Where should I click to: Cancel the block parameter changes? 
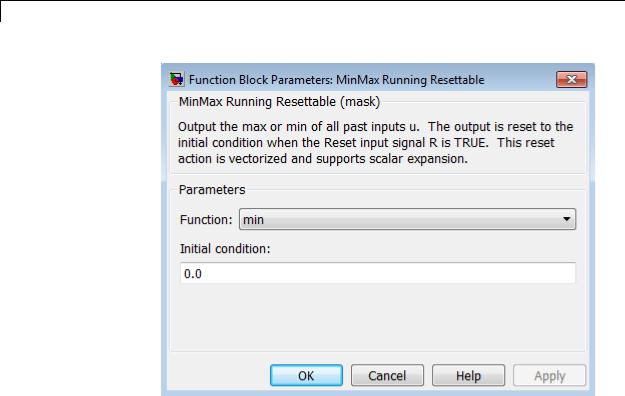pos(387,375)
